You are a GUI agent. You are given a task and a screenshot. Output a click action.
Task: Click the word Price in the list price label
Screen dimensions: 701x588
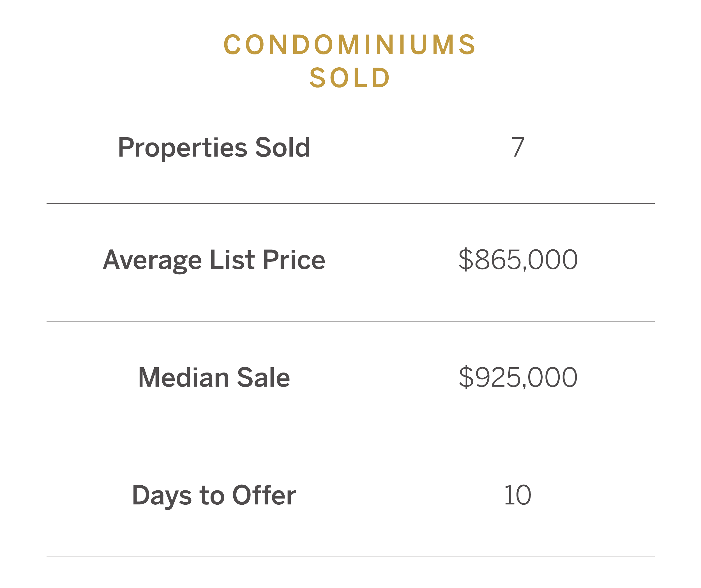click(x=294, y=260)
